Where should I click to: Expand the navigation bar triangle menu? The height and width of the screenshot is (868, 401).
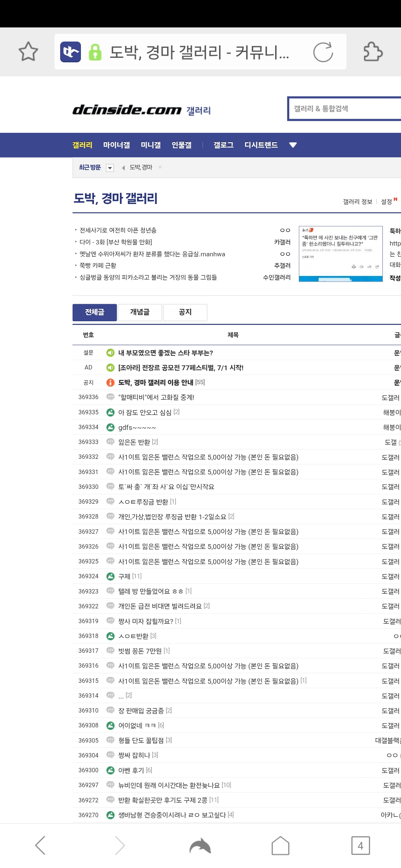point(293,145)
